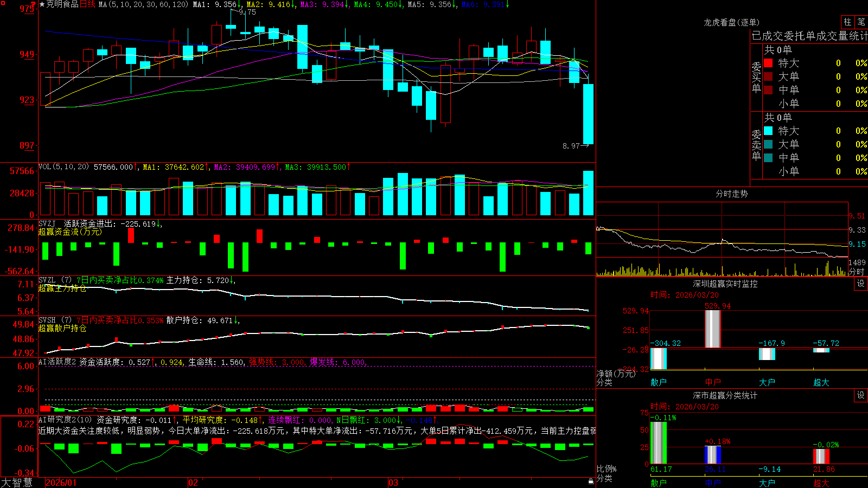The width and height of the screenshot is (868, 488).
Task: Click the SVZJ indicator name
Action: click(47, 223)
